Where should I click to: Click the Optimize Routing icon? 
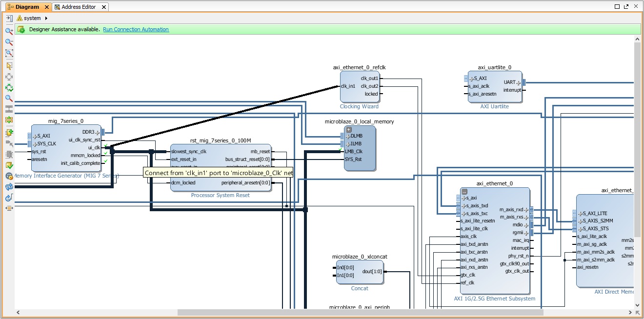click(9, 198)
